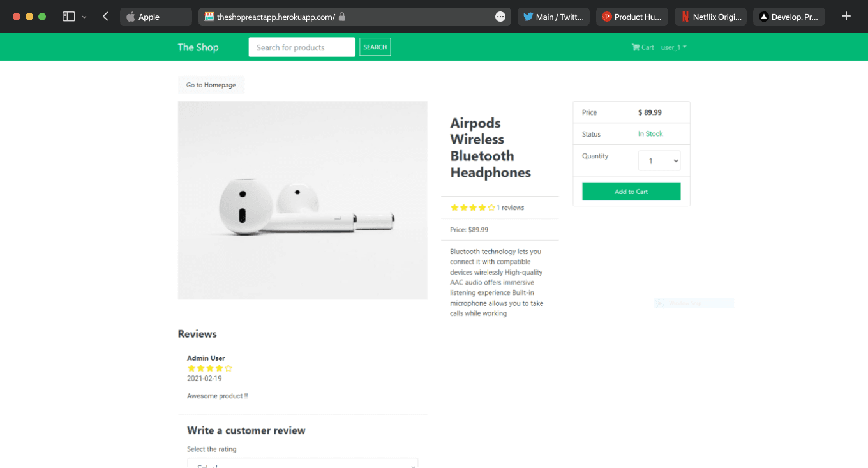Image resolution: width=868 pixels, height=468 pixels.
Task: Expand the sidebar chevron in toolbar
Action: [x=84, y=17]
